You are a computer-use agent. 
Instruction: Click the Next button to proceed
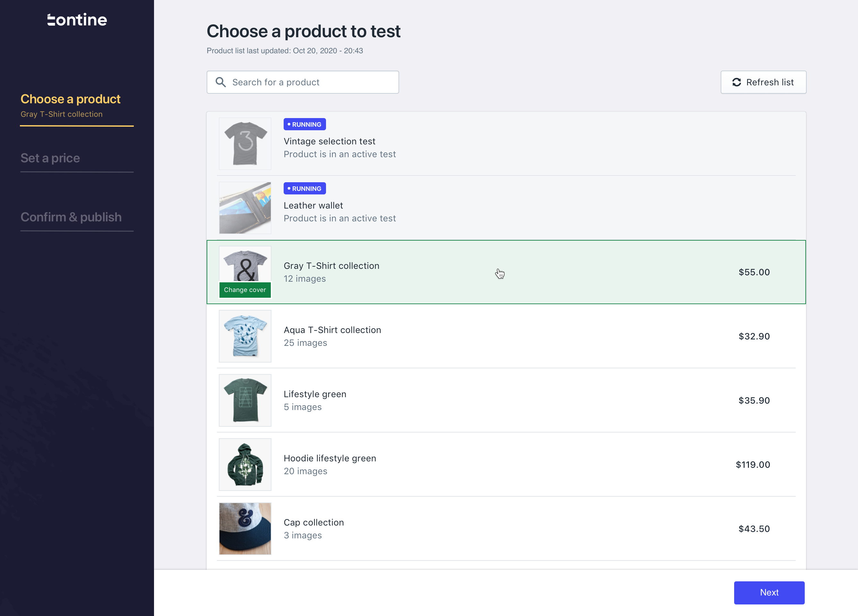[769, 593]
